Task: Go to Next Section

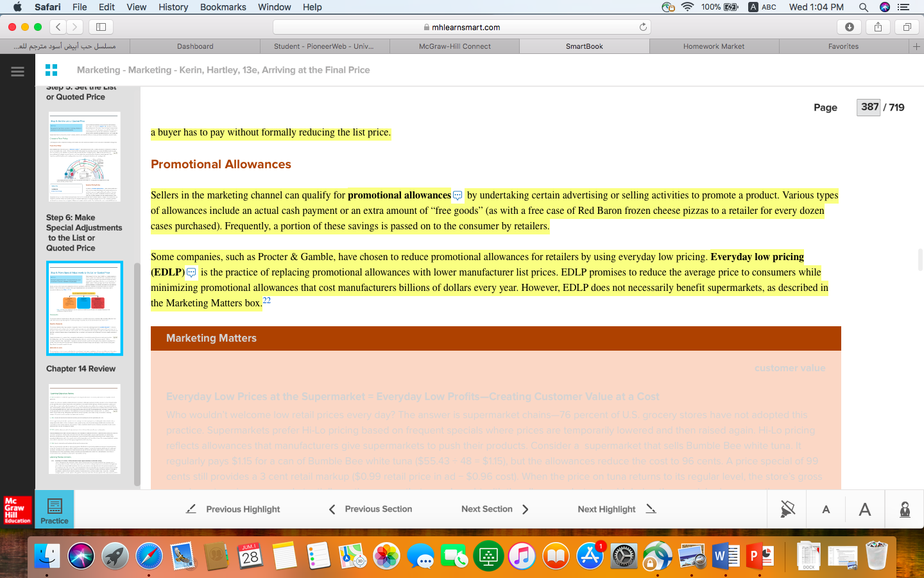Action: click(495, 509)
